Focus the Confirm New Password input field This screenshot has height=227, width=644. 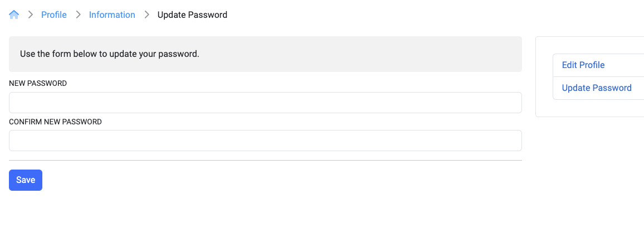pyautogui.click(x=265, y=141)
